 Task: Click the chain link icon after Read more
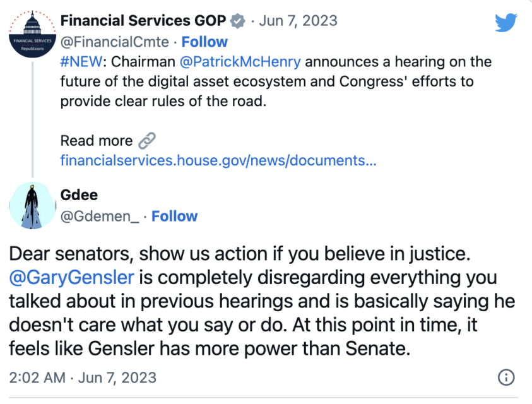[x=147, y=141]
